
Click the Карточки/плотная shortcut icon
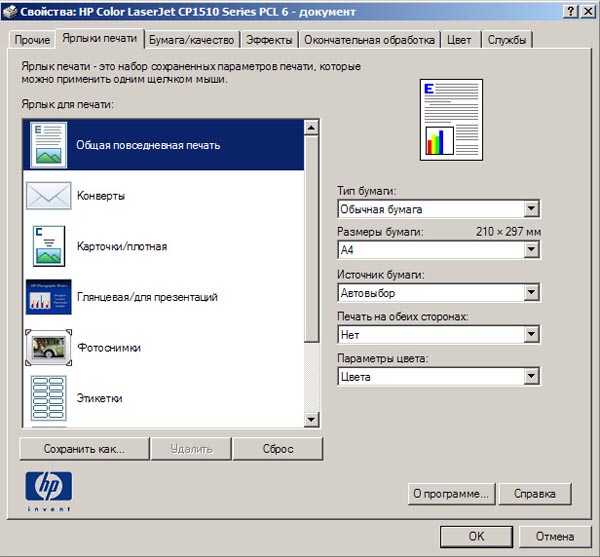tap(49, 246)
